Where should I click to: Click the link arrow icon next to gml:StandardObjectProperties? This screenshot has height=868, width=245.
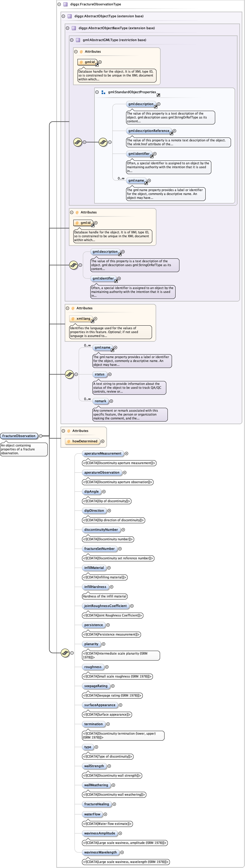click(158, 95)
